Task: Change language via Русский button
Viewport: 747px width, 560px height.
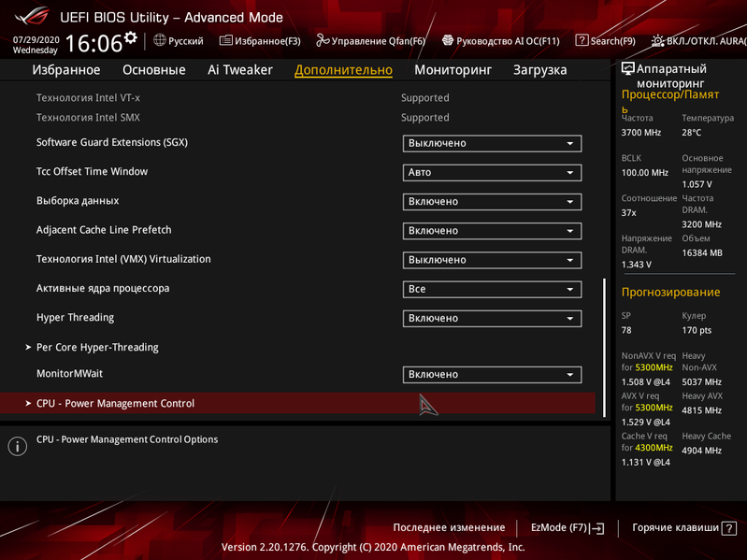Action: click(x=179, y=41)
